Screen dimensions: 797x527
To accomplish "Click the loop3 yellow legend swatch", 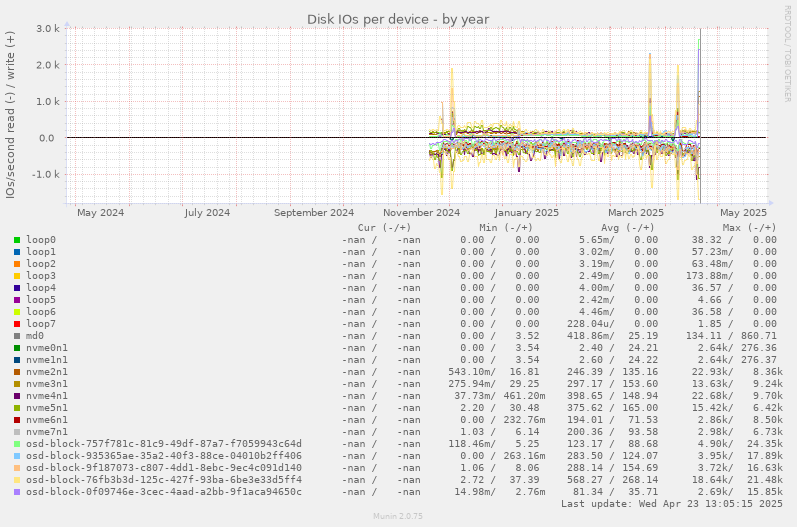I will click(x=17, y=276).
